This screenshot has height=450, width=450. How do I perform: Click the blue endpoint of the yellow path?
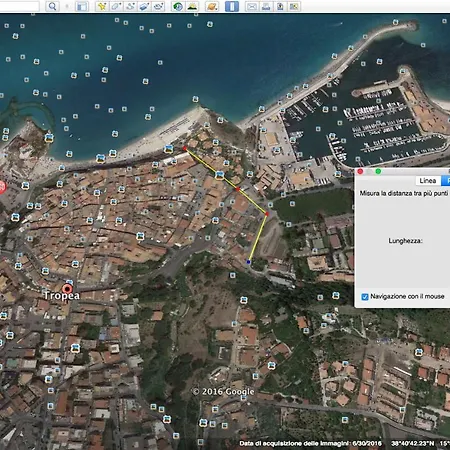coord(248,262)
